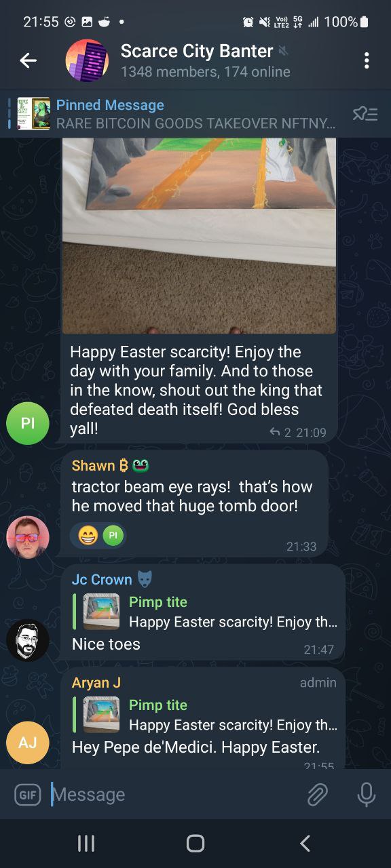Tap Jc Crown's profile picture avatar
This screenshot has height=868, width=391.
(28, 640)
